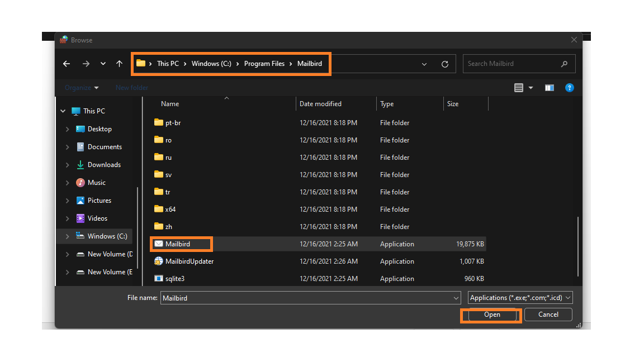Click the 19,875 KB size cell
Image resolution: width=644 pixels, height=362 pixels.
470,244
